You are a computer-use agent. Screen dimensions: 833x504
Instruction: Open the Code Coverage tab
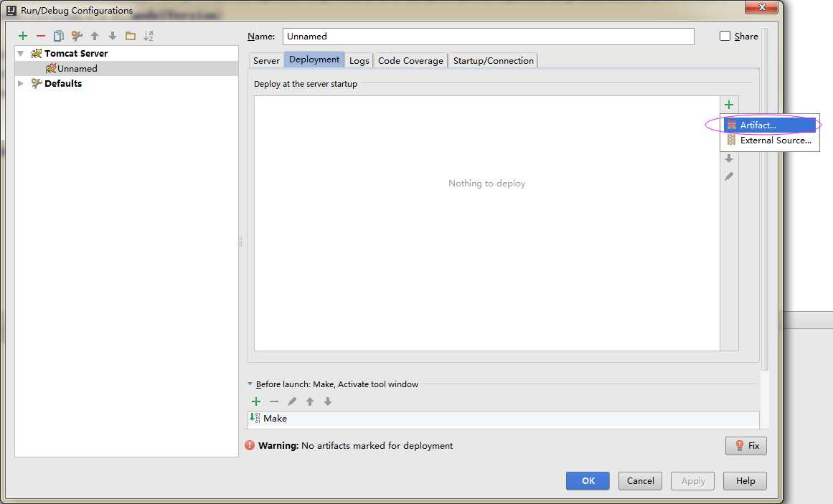point(410,60)
